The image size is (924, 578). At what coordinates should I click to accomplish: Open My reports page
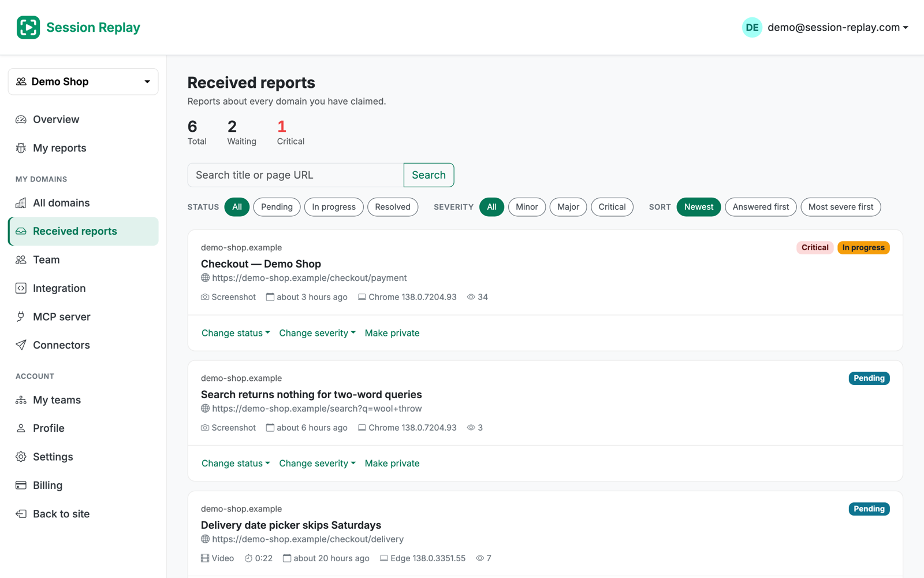pyautogui.click(x=83, y=148)
